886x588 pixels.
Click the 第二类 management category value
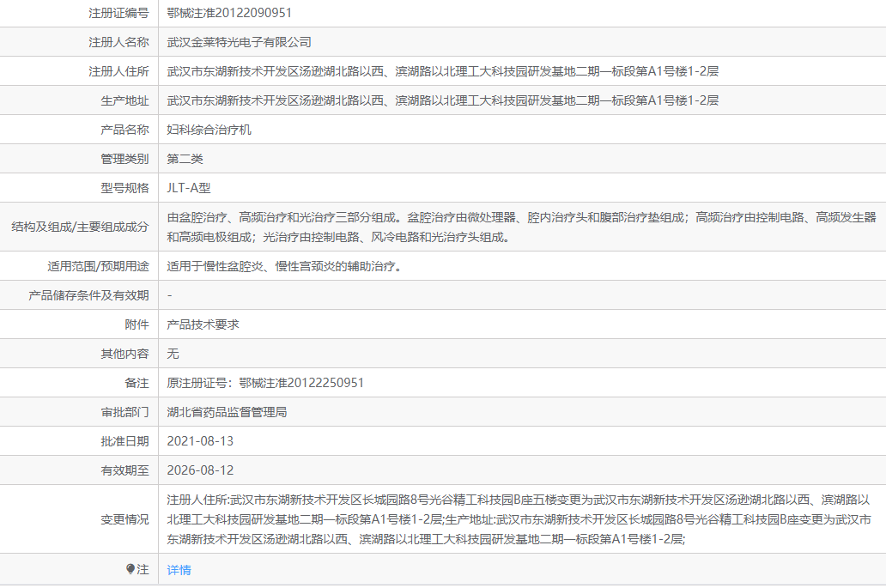tap(185, 159)
